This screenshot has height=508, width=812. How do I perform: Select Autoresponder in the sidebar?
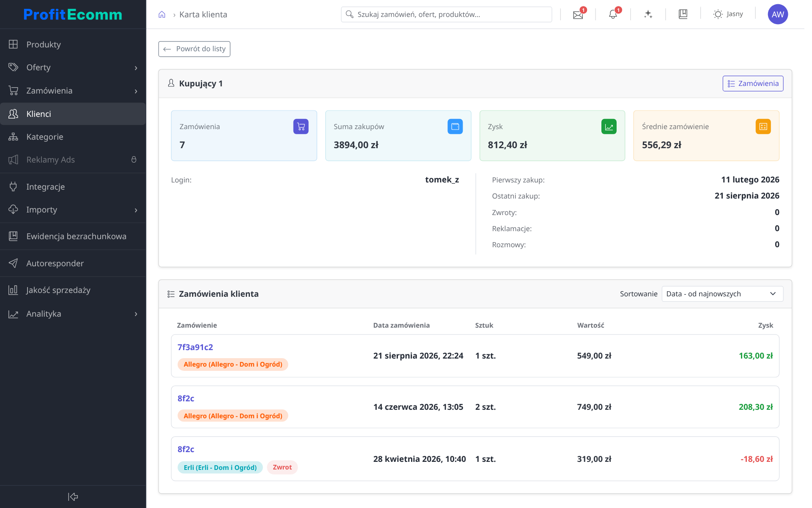click(x=73, y=263)
